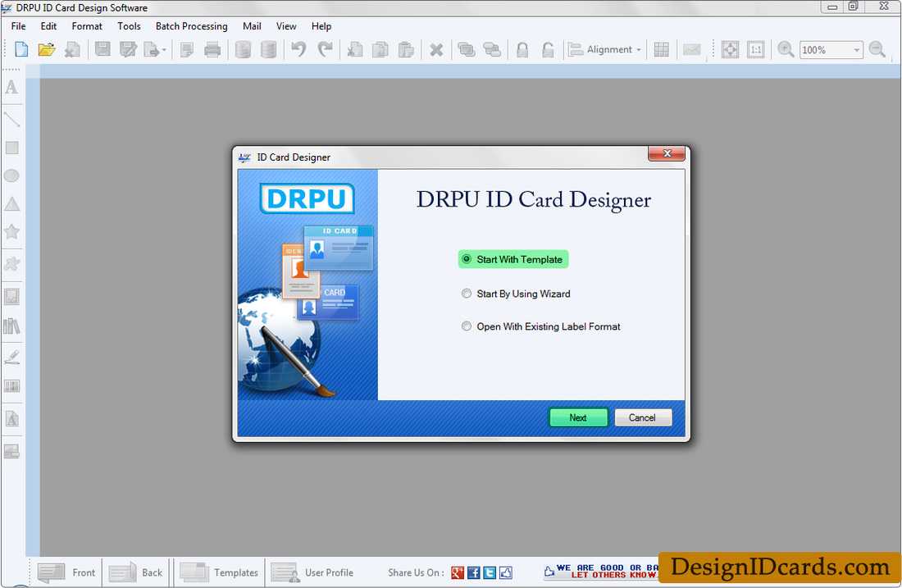Share on Twitter icon
This screenshot has width=902, height=588.
pos(490,572)
